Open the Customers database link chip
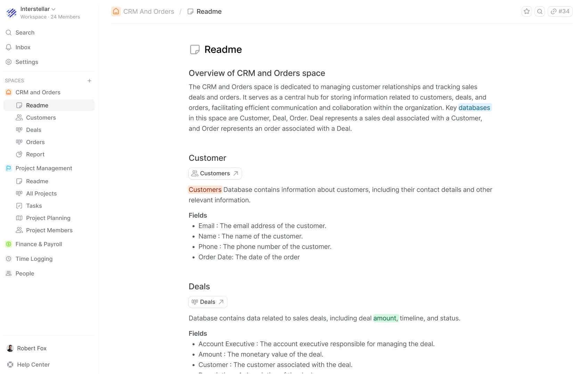 click(x=215, y=173)
